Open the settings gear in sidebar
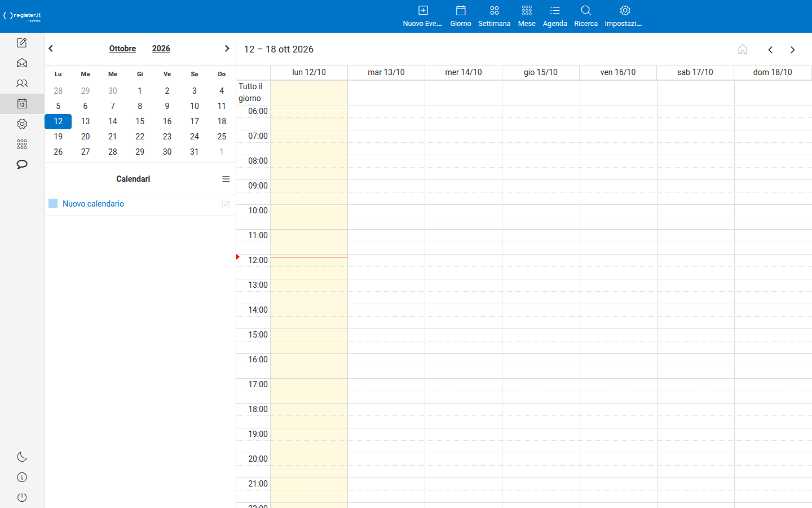812x508 pixels. pos(22,124)
